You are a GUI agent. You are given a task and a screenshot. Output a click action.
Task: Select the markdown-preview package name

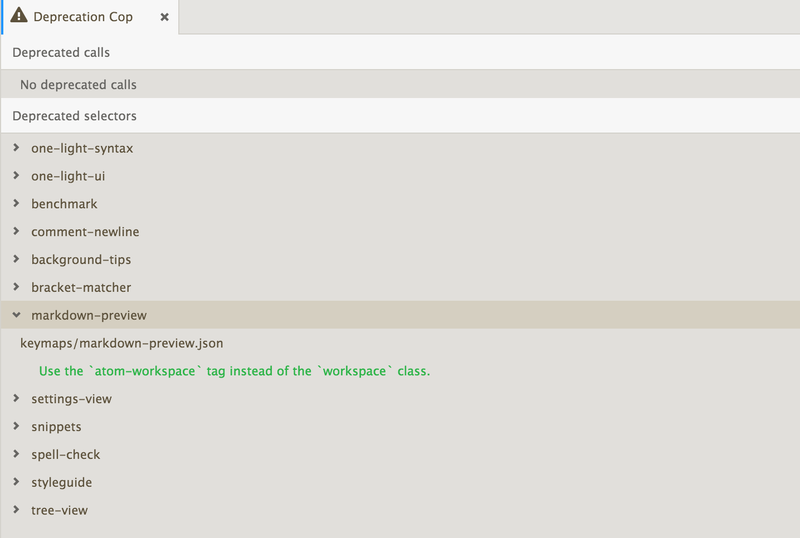pyautogui.click(x=89, y=315)
